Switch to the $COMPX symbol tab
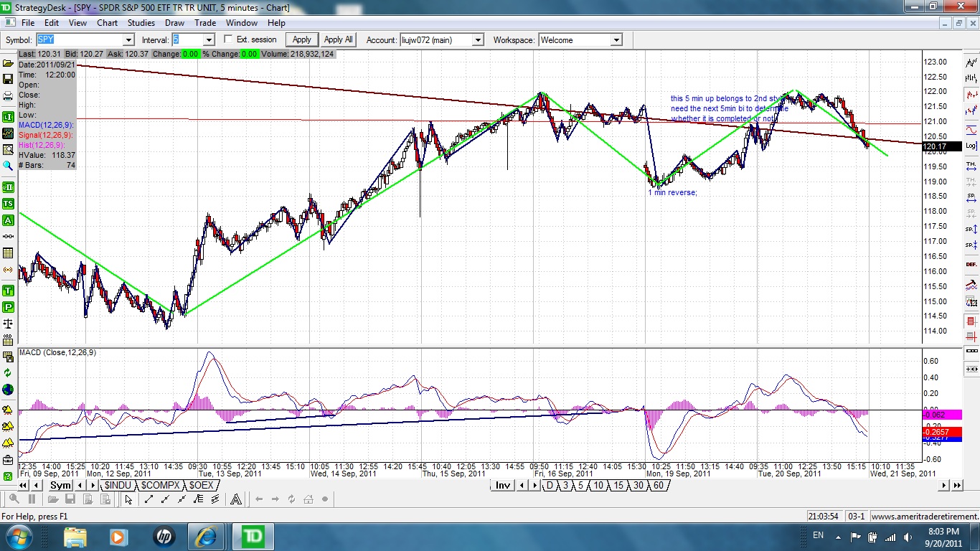 [160, 486]
